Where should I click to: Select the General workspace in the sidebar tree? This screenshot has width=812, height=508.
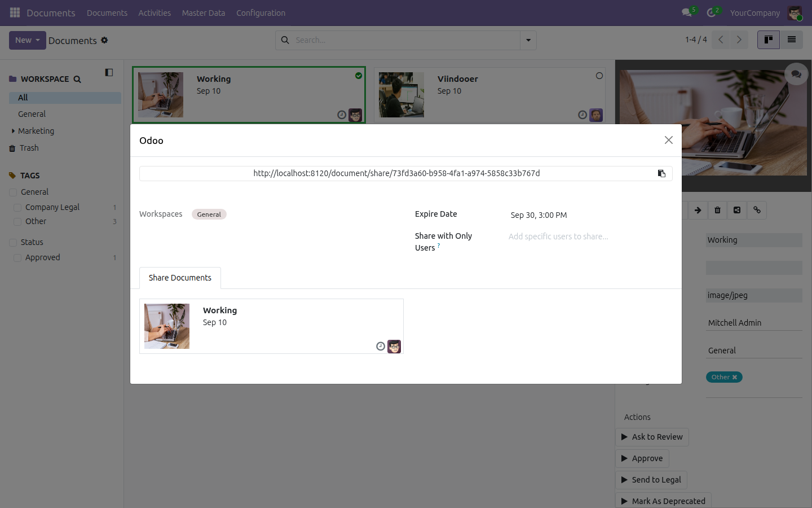click(x=32, y=114)
